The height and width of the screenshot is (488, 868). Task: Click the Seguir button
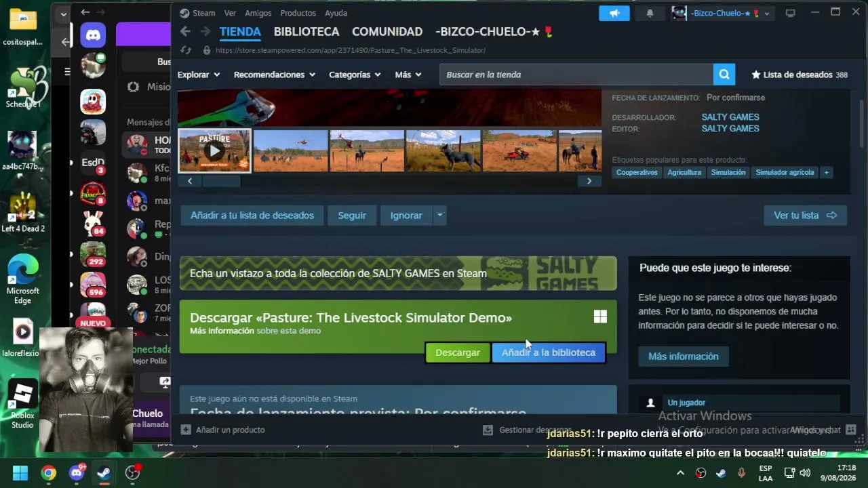point(352,216)
